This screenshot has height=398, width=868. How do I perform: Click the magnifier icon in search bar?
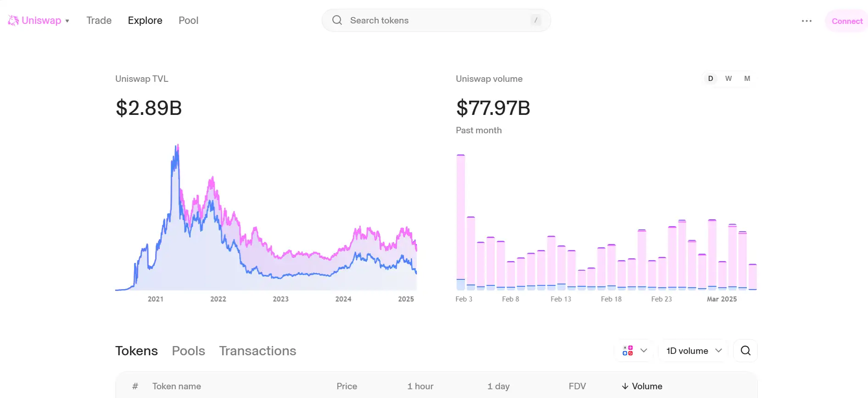click(x=337, y=20)
